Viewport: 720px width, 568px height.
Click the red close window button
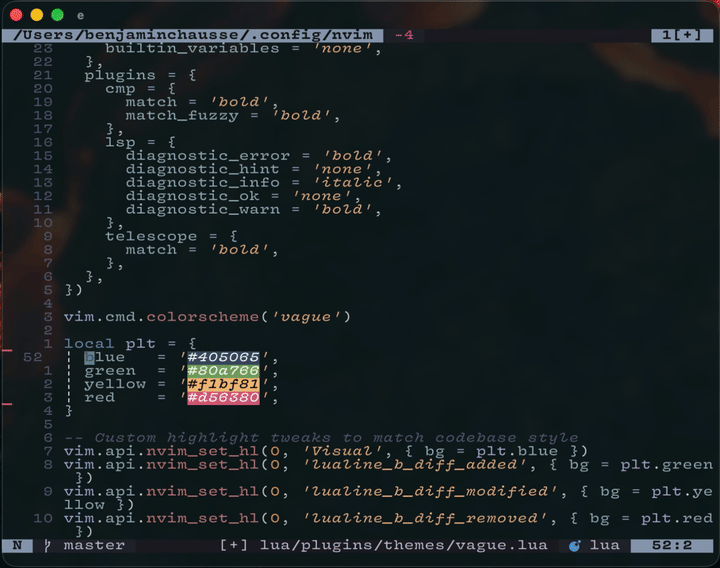pyautogui.click(x=16, y=15)
